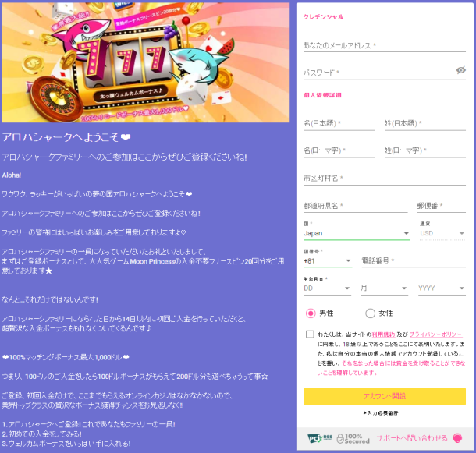Click the 都道府県名 prefecture field
This screenshot has height=453, width=476.
click(x=356, y=206)
